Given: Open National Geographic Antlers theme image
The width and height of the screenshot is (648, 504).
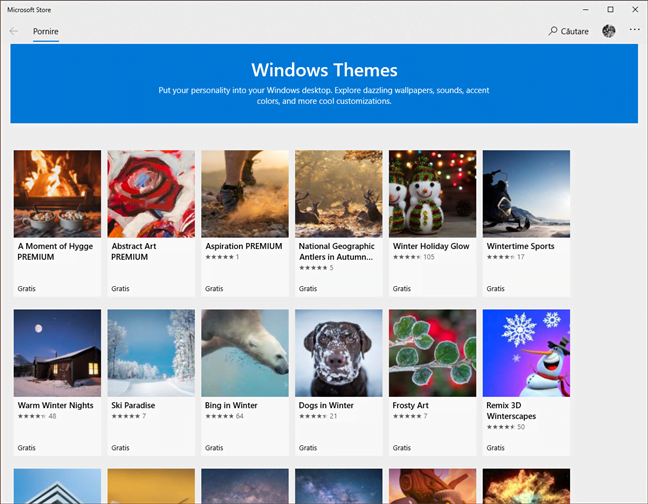Looking at the screenshot, I should point(339,194).
